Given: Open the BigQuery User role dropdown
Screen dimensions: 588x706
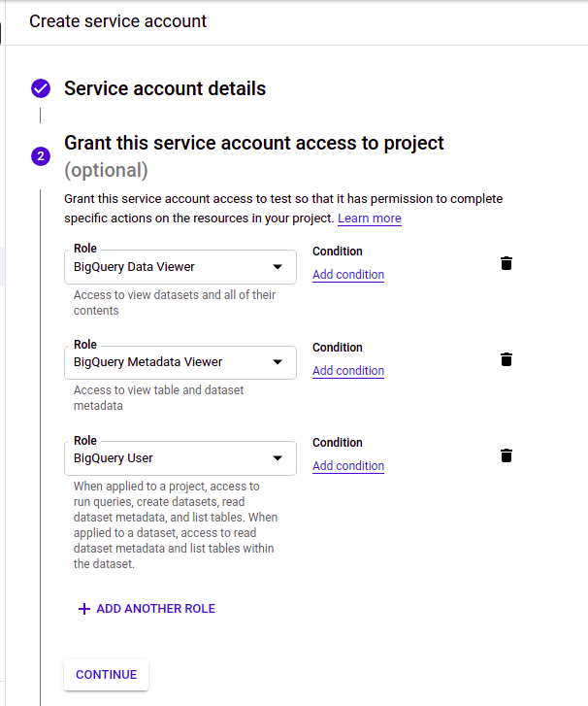Looking at the screenshot, I should point(180,458).
